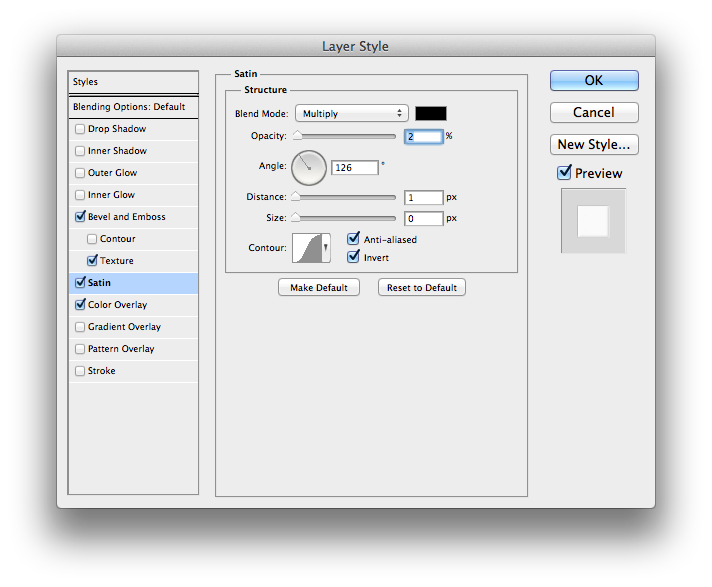Tick the Contour sub-option checkbox

[92, 239]
